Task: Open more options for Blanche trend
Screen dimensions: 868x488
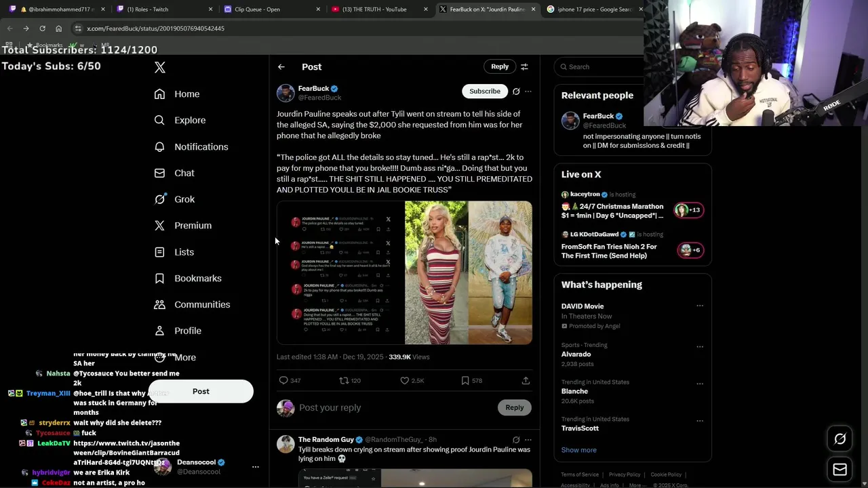Action: [700, 384]
